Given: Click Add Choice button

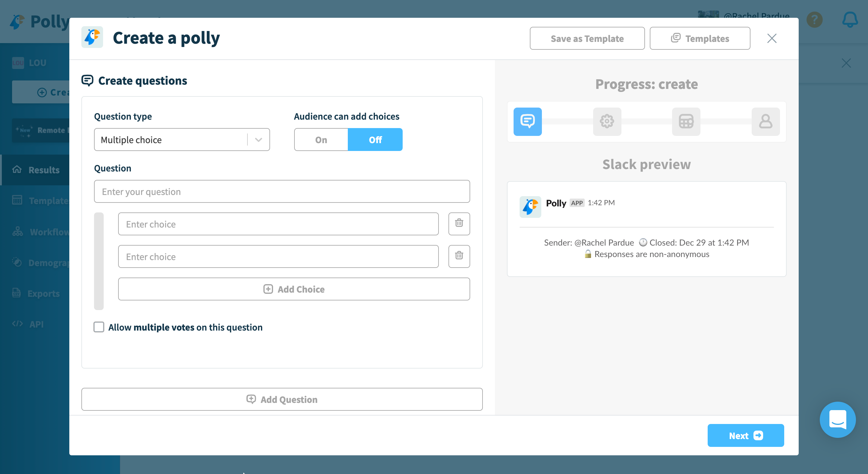Looking at the screenshot, I should pyautogui.click(x=294, y=289).
